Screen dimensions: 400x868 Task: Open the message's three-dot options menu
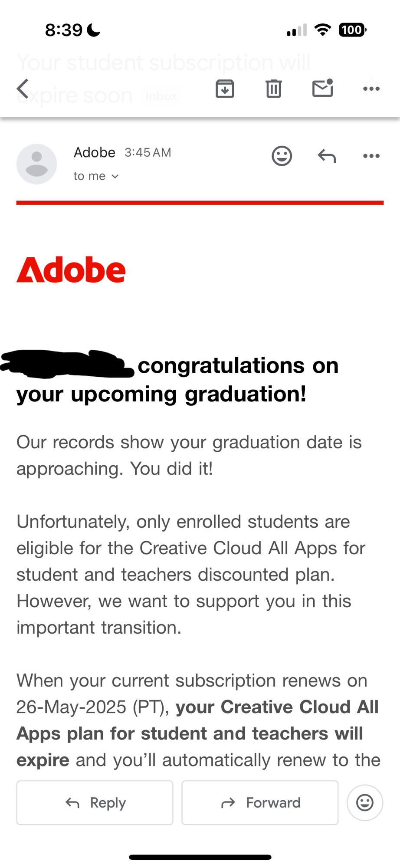pyautogui.click(x=371, y=156)
